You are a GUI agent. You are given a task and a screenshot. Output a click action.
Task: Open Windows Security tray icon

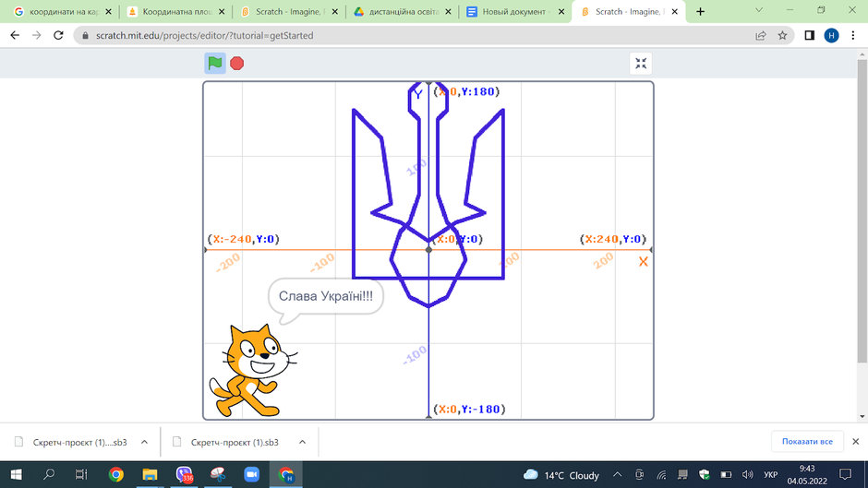(x=705, y=475)
